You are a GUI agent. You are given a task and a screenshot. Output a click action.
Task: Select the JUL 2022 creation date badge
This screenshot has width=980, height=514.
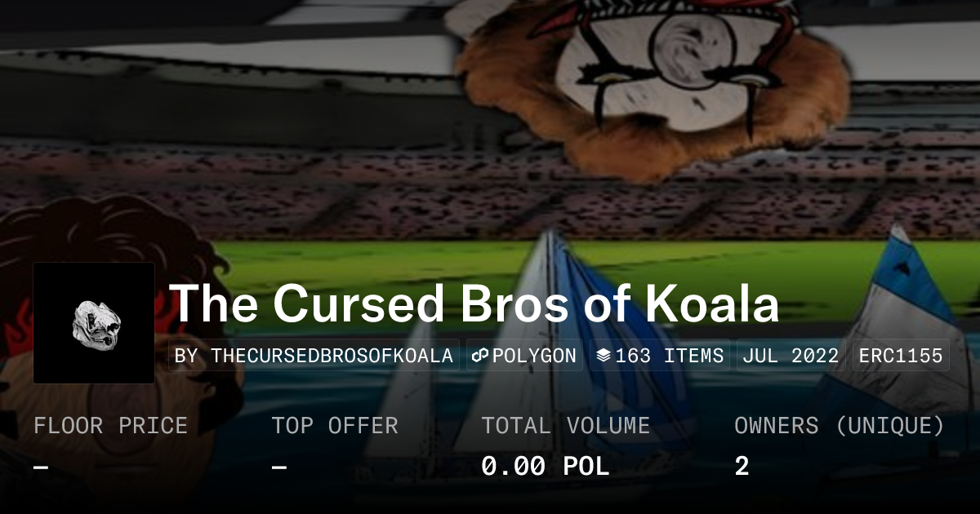pyautogui.click(x=791, y=356)
